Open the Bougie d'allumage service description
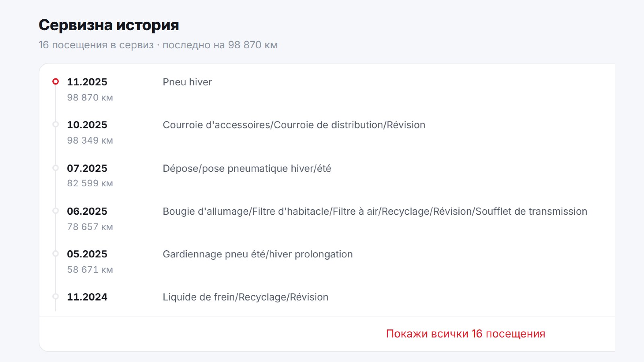The image size is (644, 362). tap(375, 212)
